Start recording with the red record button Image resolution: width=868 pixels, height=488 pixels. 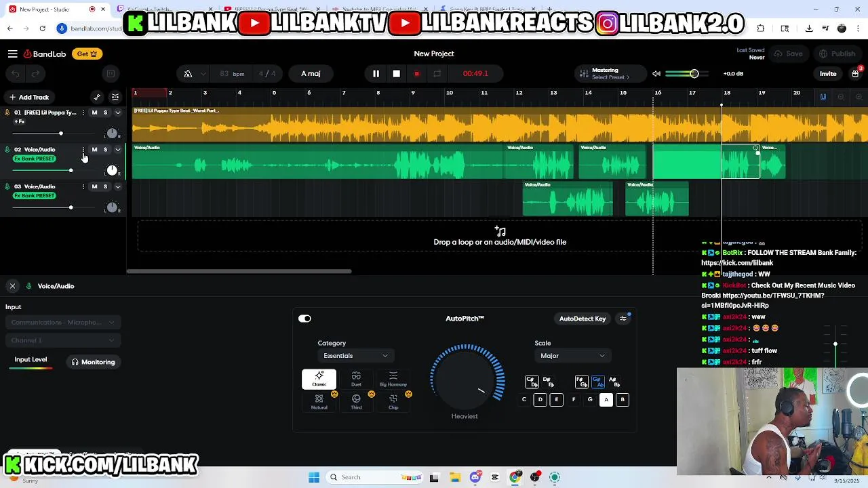pyautogui.click(x=416, y=73)
